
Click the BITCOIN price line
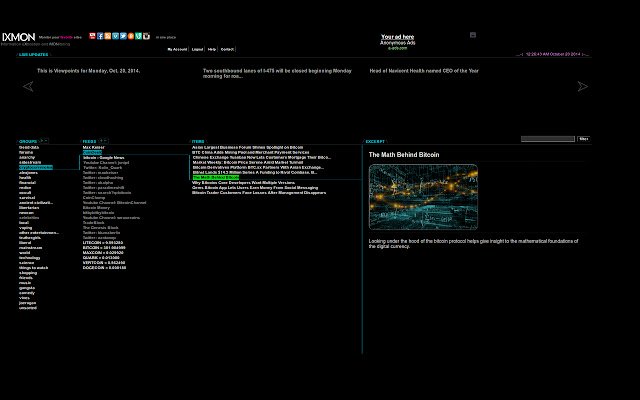tap(104, 248)
